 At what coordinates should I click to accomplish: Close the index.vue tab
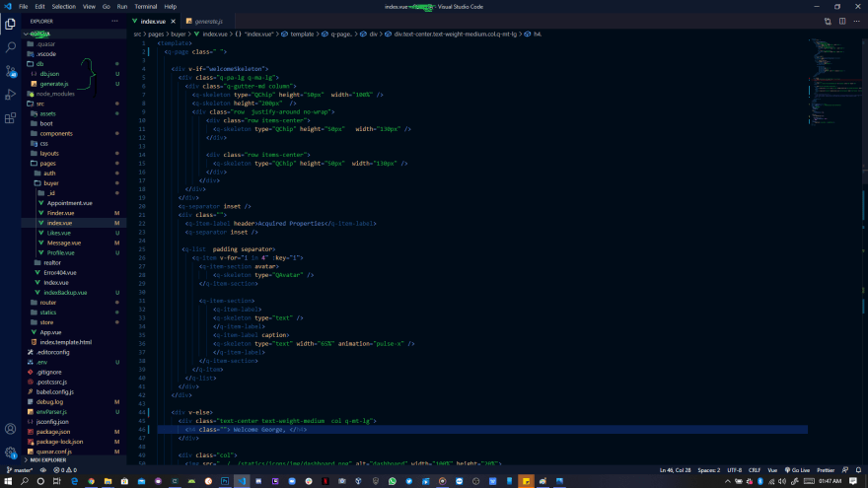174,21
